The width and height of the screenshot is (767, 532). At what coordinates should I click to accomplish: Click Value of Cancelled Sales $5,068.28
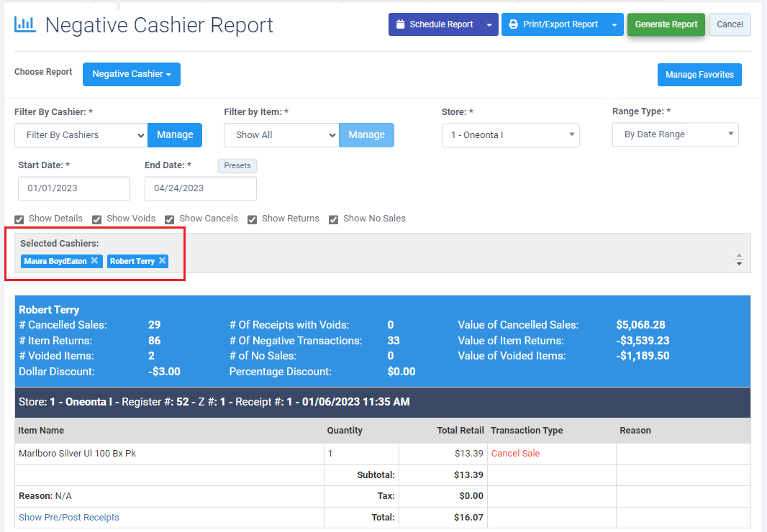641,325
